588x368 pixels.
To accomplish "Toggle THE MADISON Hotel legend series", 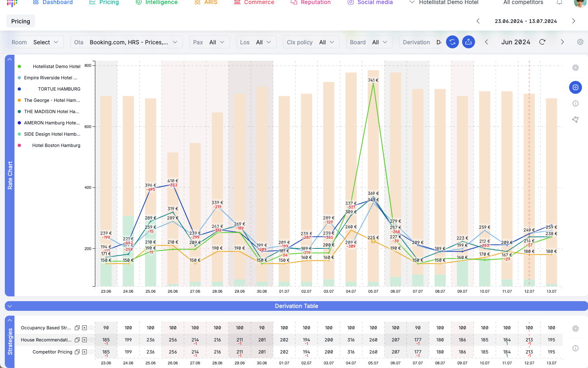I will pos(49,112).
